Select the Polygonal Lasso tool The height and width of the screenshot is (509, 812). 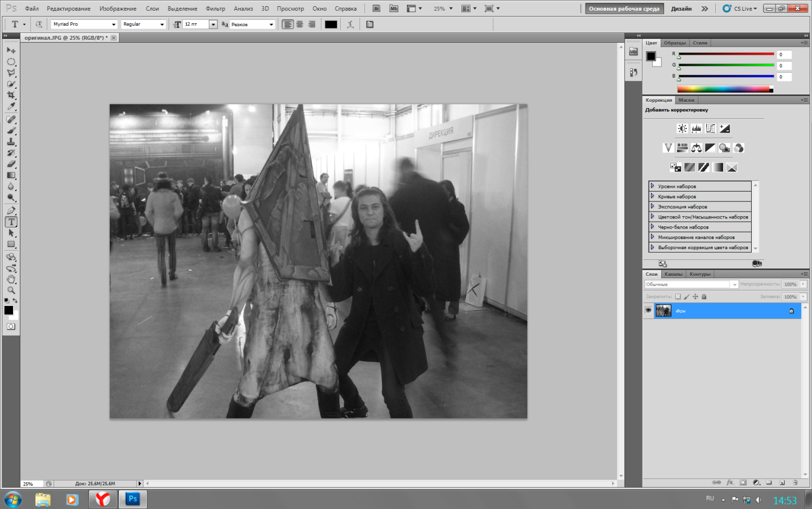[11, 73]
